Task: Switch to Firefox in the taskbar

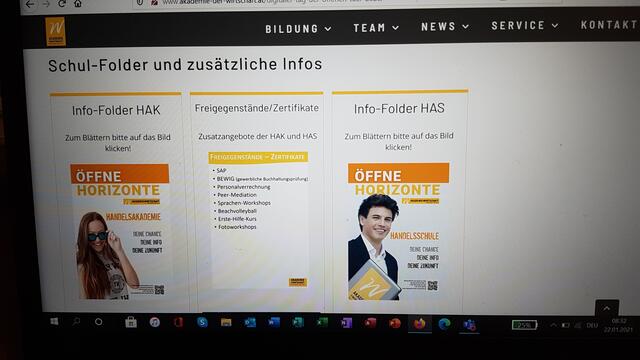Action: [420, 324]
